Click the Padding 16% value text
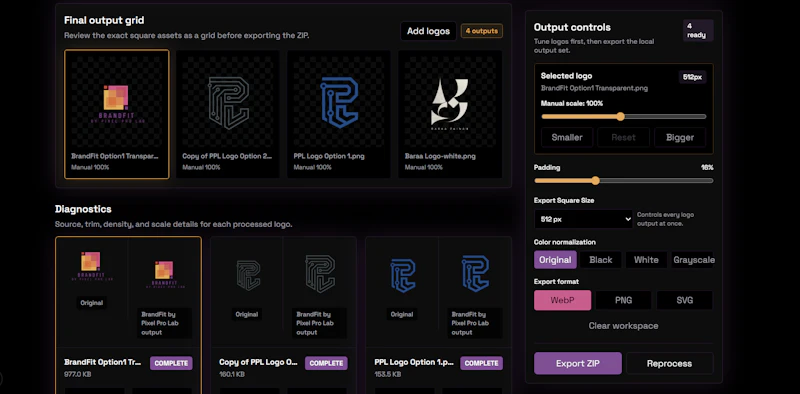This screenshot has width=800, height=394. pos(707,167)
